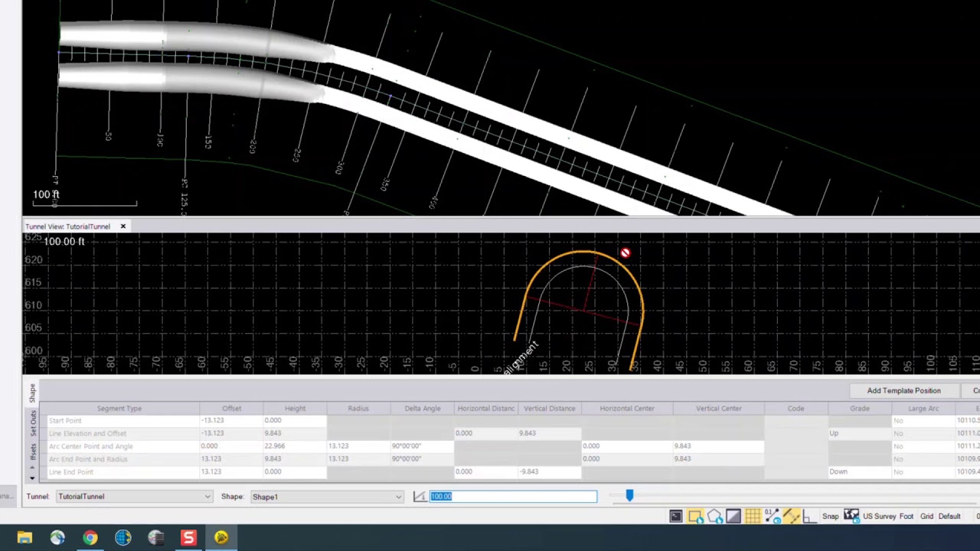This screenshot has width=980, height=551.
Task: Switch to the Offsets vertical tab
Action: 32,452
